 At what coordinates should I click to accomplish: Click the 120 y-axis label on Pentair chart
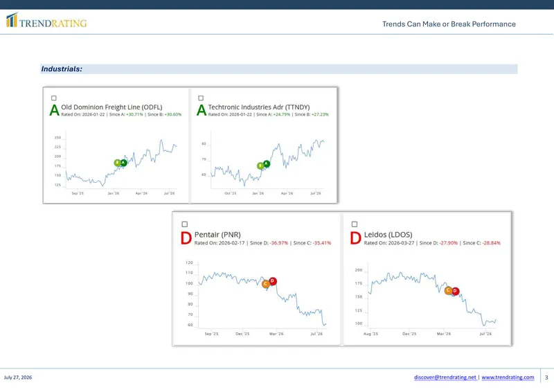[189, 262]
